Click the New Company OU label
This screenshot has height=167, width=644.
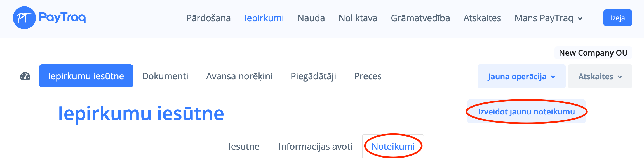coord(593,53)
